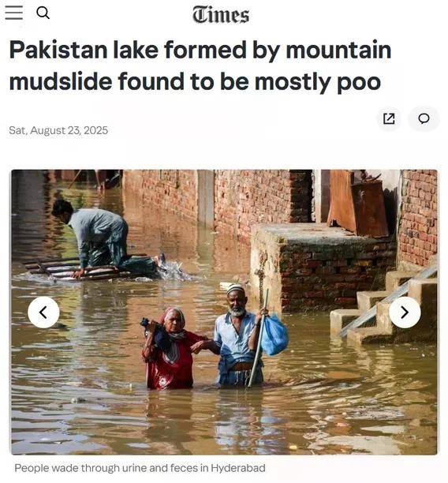448x483 pixels.
Task: Tap the woman in red clothing
Action: click(x=173, y=348)
